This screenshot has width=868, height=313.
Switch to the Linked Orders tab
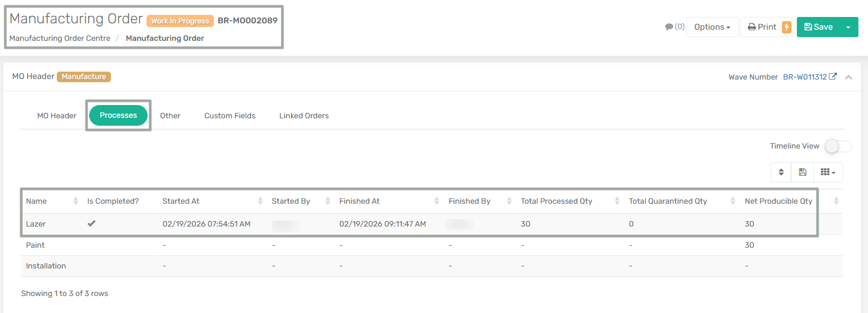coord(304,116)
